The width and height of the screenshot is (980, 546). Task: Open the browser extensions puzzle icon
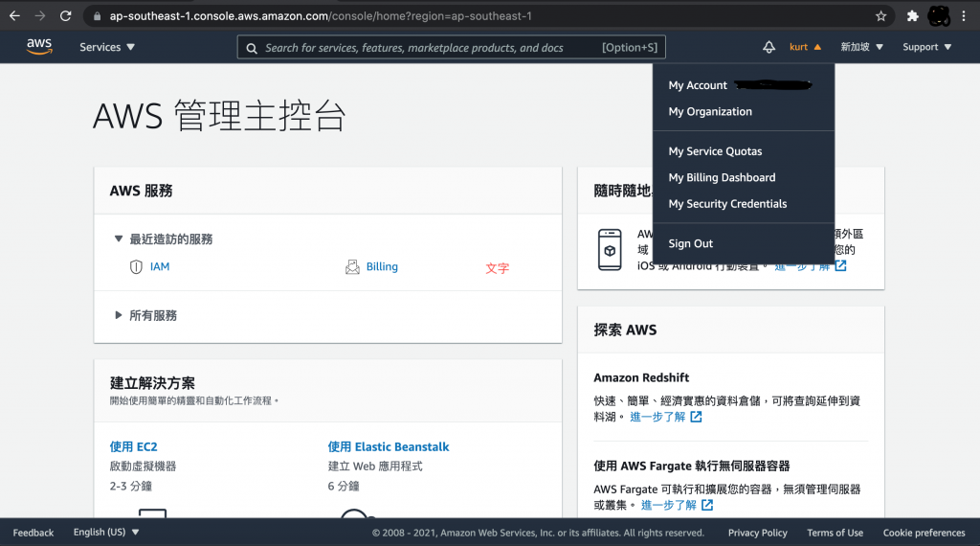click(912, 16)
